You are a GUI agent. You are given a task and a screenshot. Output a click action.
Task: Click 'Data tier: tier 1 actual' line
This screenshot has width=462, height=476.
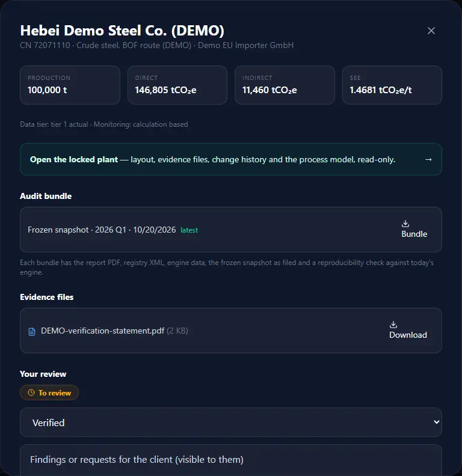[104, 124]
